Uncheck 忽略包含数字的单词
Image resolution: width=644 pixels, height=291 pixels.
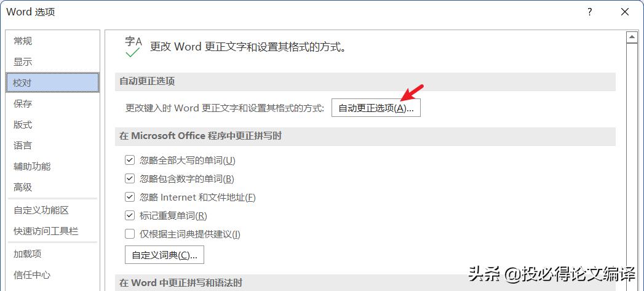(x=130, y=178)
